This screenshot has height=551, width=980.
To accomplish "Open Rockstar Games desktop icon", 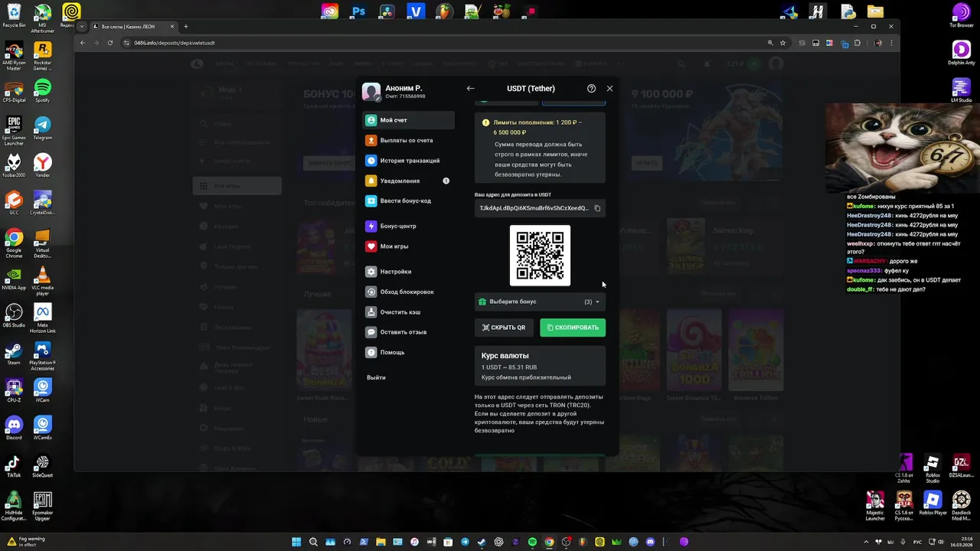I will 43,57.
